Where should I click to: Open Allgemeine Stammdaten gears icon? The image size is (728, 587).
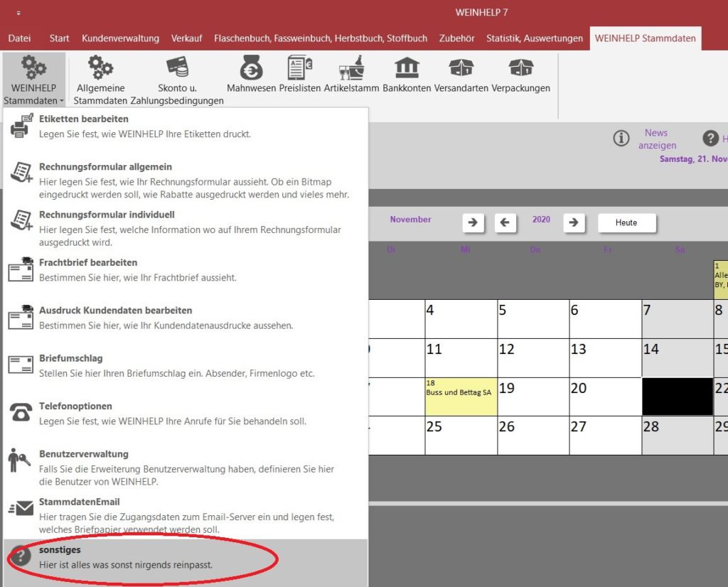point(100,69)
